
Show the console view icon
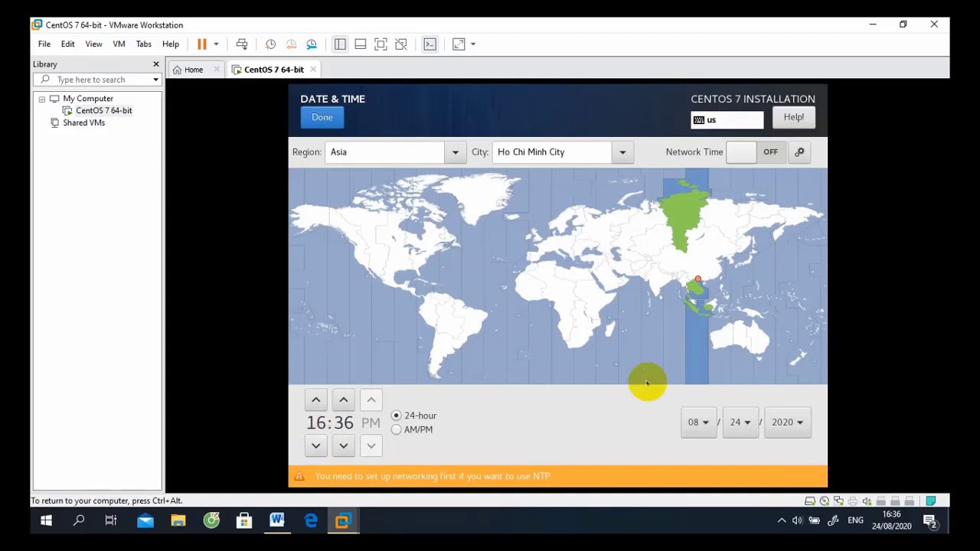(430, 44)
